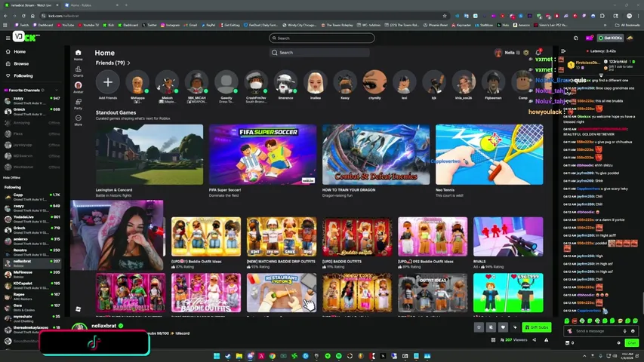Click the Roblox search field
This screenshot has width=644, height=362.
[x=319, y=53]
